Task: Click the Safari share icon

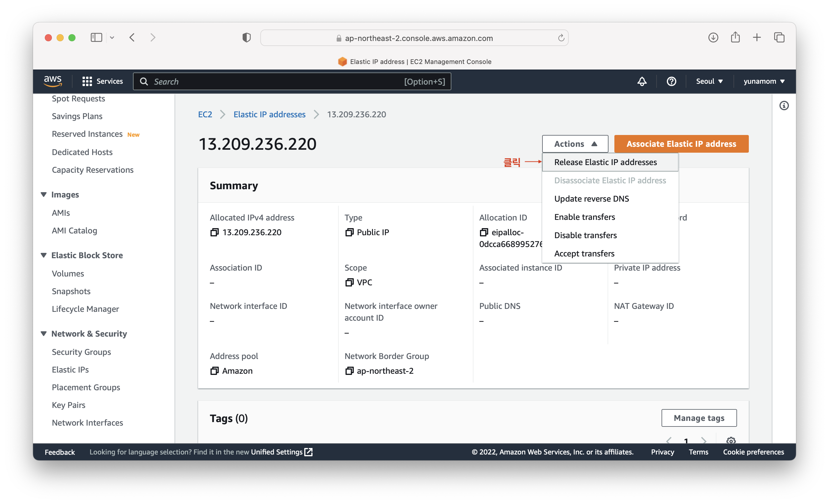Action: tap(735, 37)
